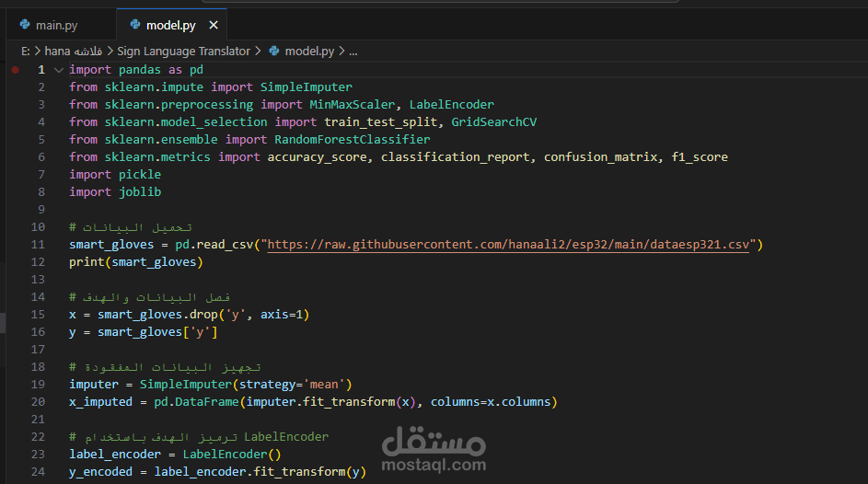Click the 'mean' string in line 19
Viewport: 868px width, 484px height.
324,385
